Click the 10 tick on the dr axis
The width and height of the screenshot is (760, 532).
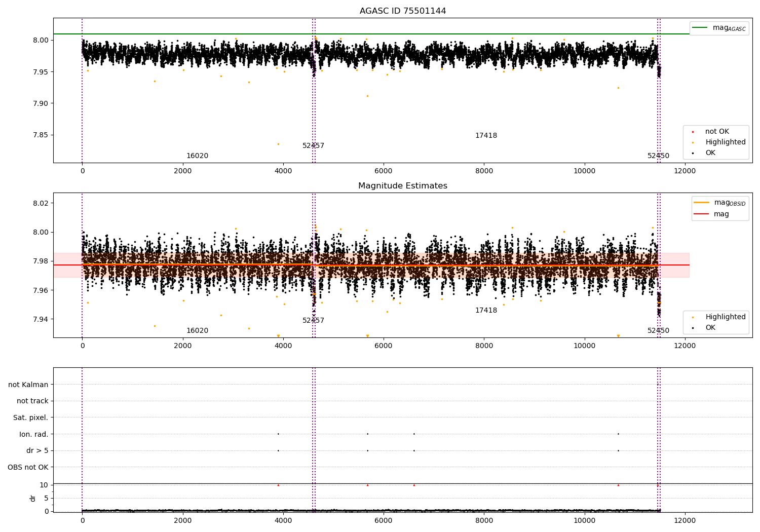[44, 485]
